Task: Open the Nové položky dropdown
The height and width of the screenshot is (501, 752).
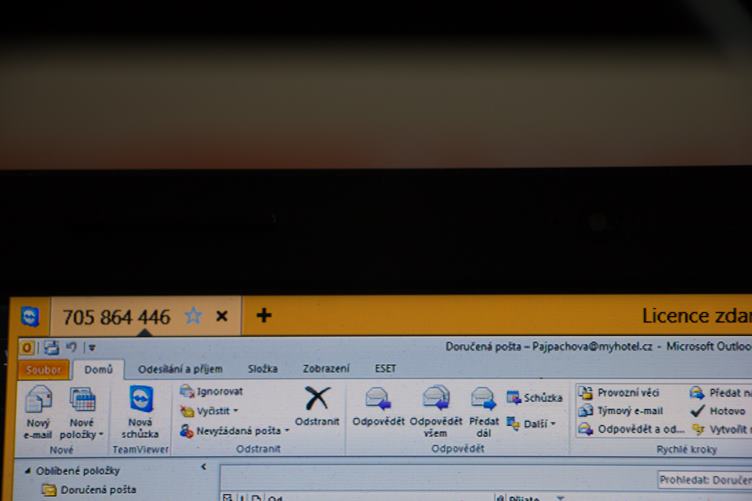Action: click(82, 413)
